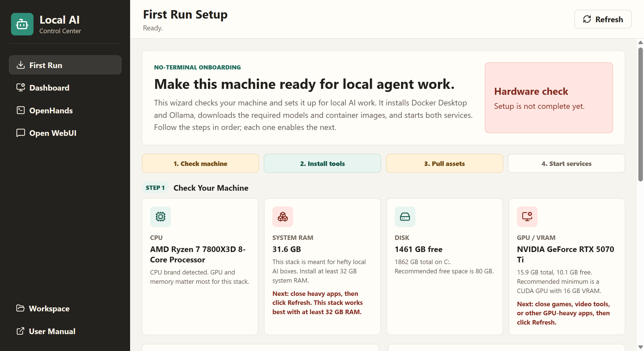The image size is (644, 351).
Task: Click the '1461 GB free' disk value
Action: tap(418, 249)
